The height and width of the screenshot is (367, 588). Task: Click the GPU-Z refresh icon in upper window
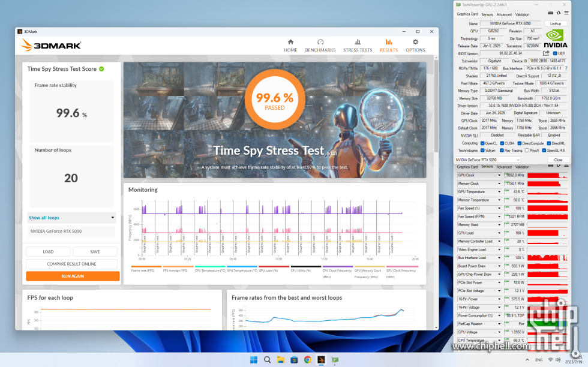[559, 13]
